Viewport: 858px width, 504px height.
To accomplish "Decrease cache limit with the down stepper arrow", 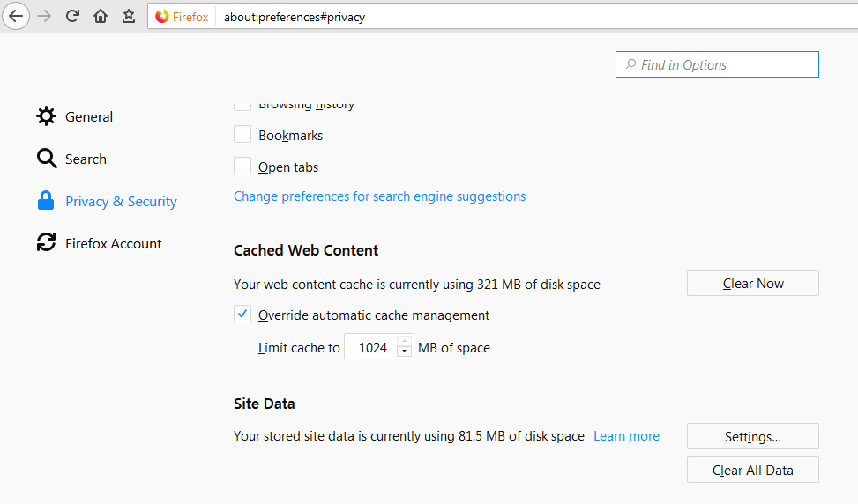I will [x=405, y=352].
